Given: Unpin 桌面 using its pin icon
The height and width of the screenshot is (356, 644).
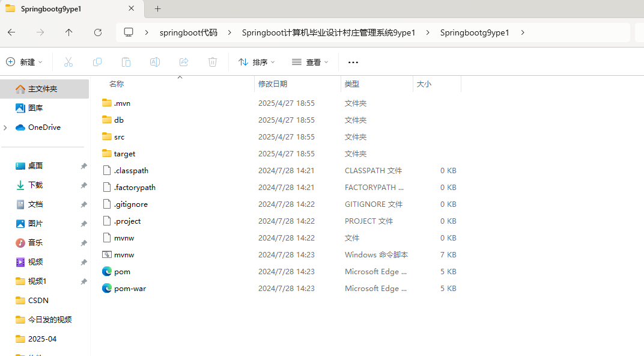Looking at the screenshot, I should (84, 166).
